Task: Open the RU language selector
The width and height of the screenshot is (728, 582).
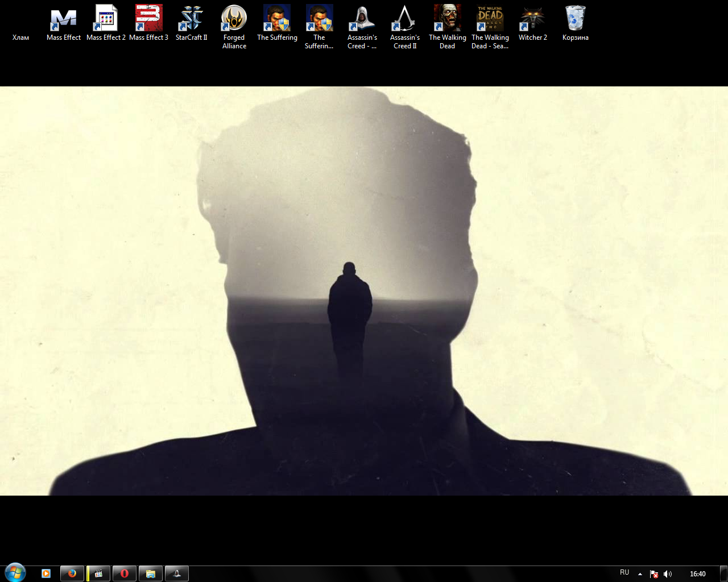Action: coord(624,572)
